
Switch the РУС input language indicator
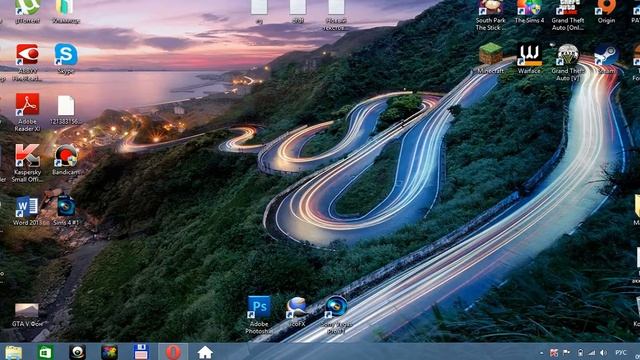(x=621, y=353)
